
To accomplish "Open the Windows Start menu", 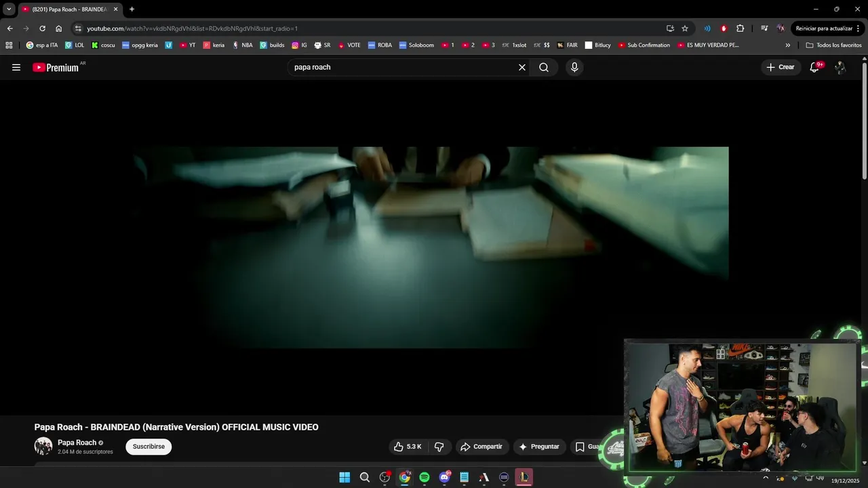I will [344, 477].
